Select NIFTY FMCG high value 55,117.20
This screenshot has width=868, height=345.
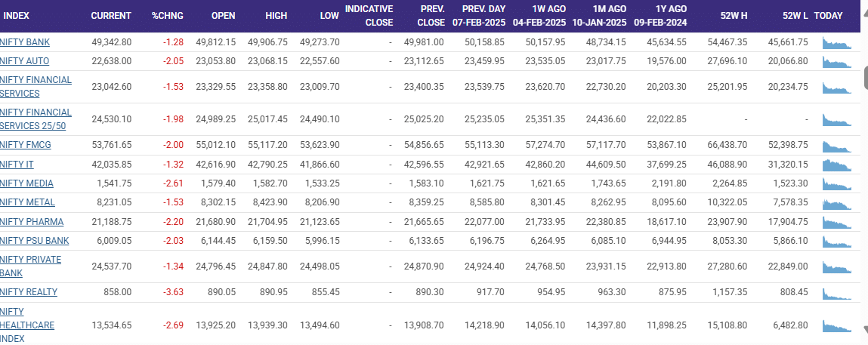[267, 146]
